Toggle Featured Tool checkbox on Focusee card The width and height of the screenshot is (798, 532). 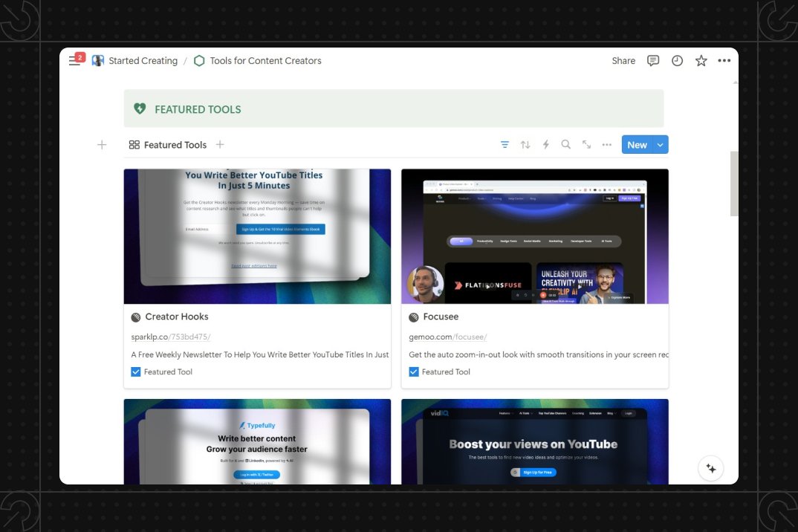point(414,372)
